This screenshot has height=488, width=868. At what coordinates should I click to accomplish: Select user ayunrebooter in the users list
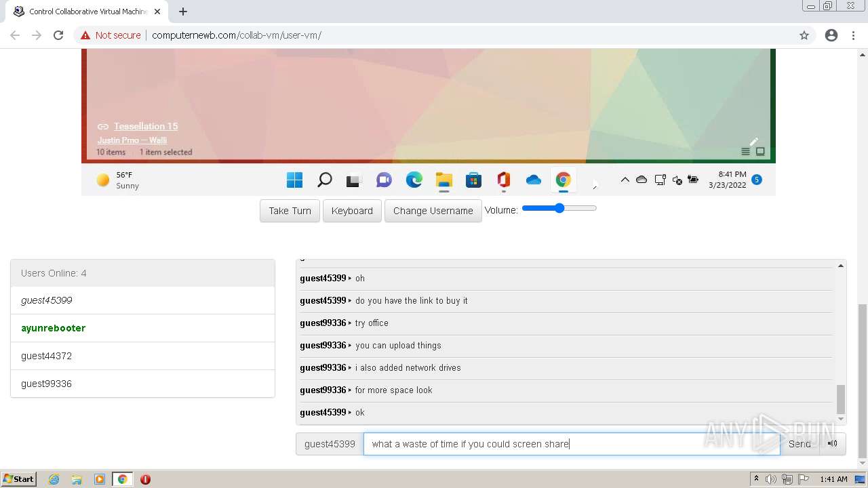[142, 328]
